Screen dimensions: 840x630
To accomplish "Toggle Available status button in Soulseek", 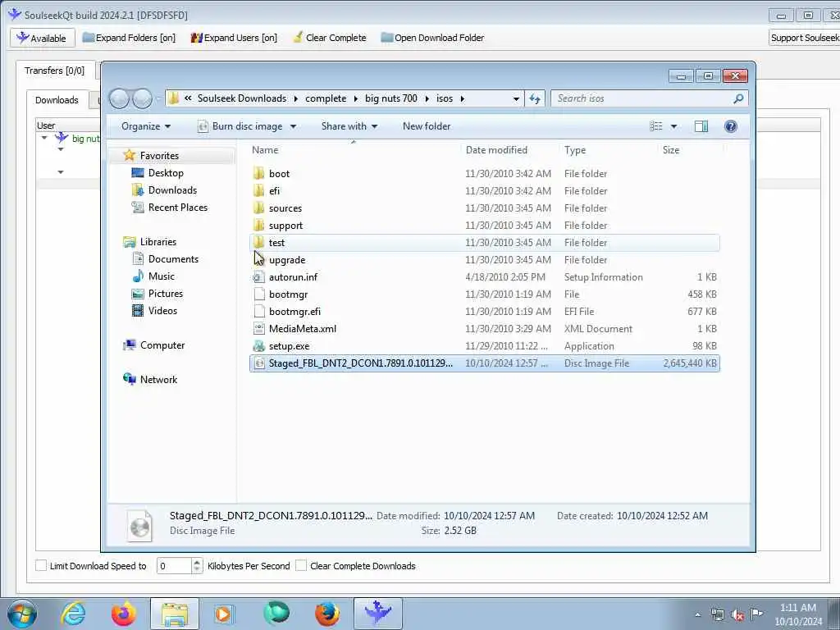I will tap(42, 38).
